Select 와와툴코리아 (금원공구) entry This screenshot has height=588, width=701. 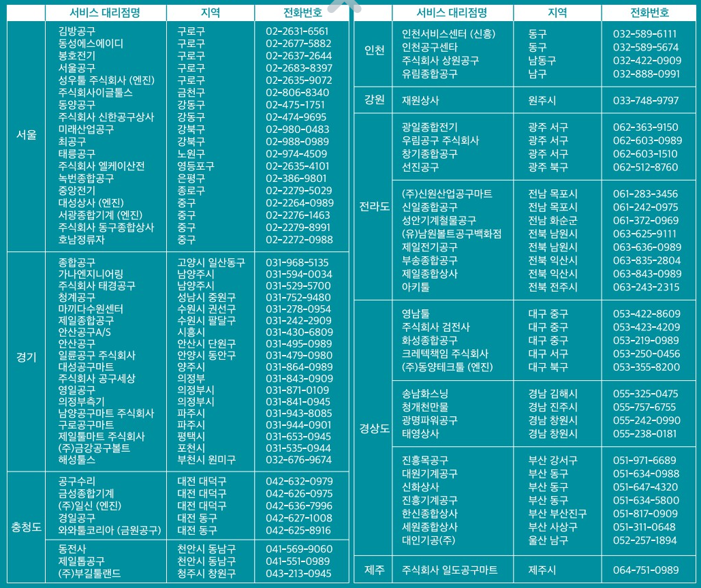tap(110, 530)
